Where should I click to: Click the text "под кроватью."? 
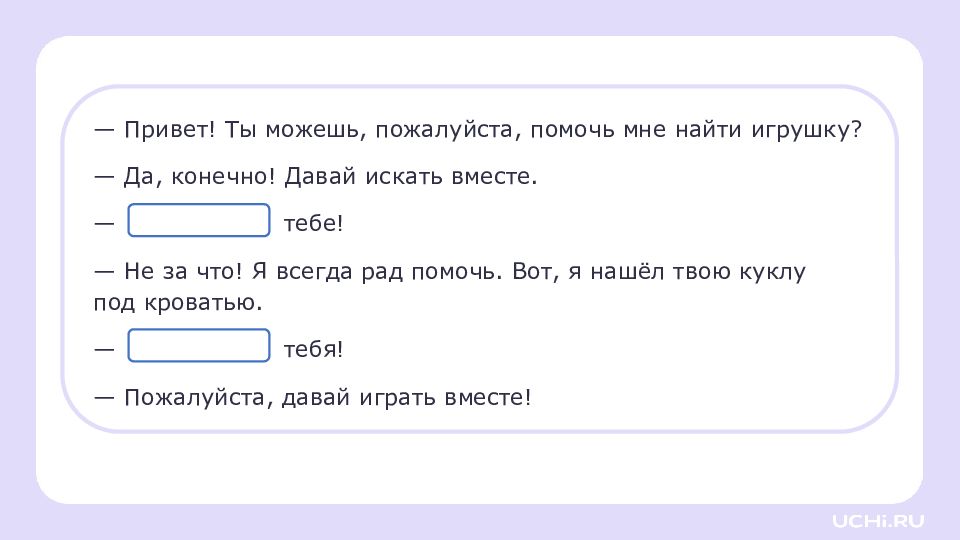click(x=178, y=302)
